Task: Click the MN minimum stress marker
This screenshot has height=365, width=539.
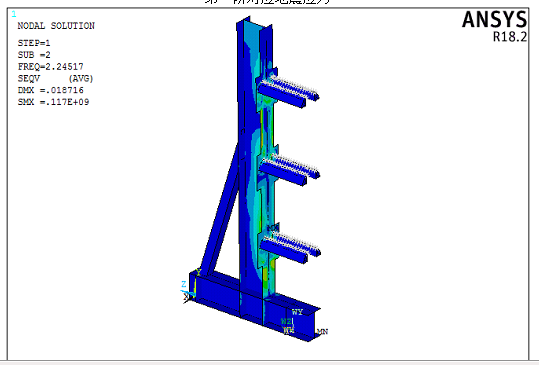Action: 322,331
